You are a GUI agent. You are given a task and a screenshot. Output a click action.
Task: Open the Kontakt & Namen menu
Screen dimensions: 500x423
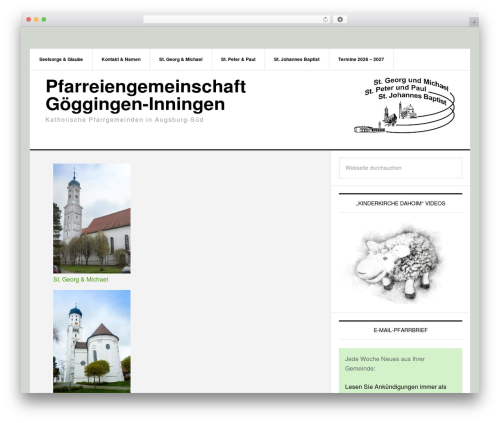121,59
